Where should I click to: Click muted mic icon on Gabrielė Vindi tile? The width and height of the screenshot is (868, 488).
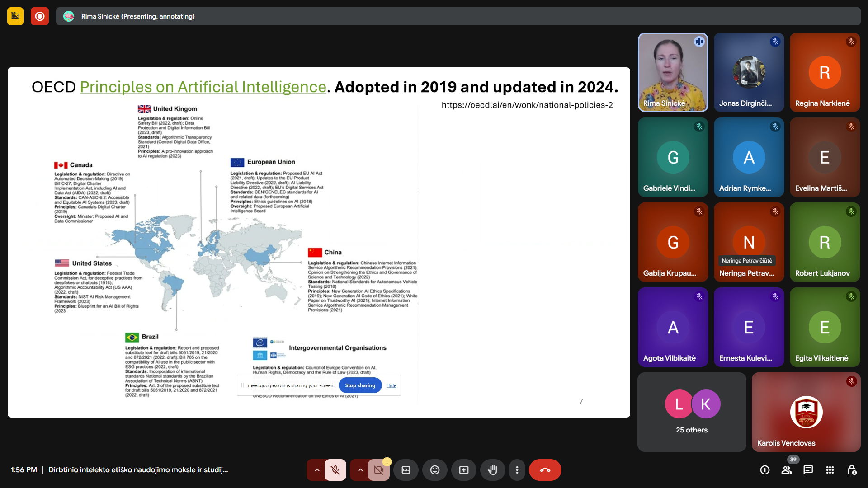699,127
